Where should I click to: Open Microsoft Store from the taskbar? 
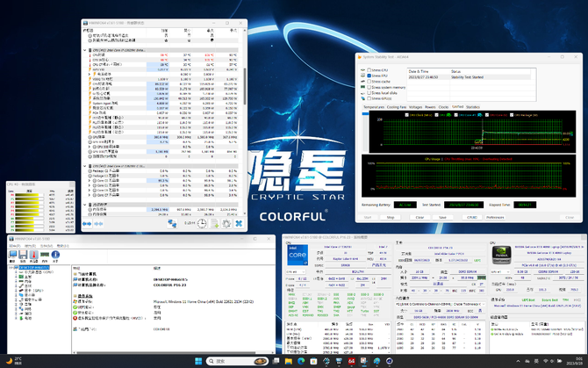click(x=313, y=361)
